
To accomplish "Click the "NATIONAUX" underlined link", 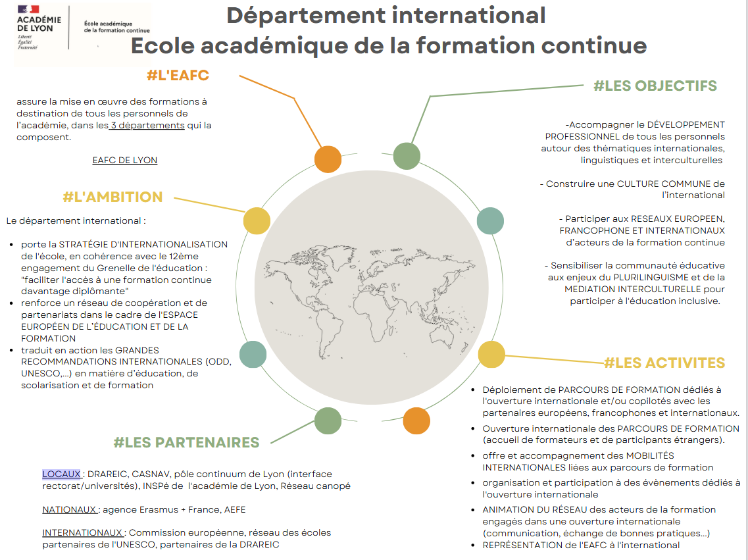I will 70,509.
